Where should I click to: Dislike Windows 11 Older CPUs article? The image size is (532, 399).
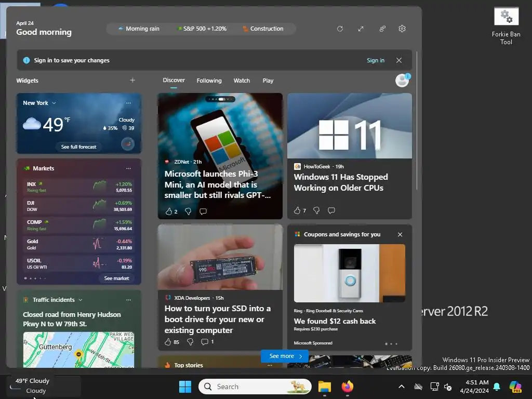coord(316,210)
